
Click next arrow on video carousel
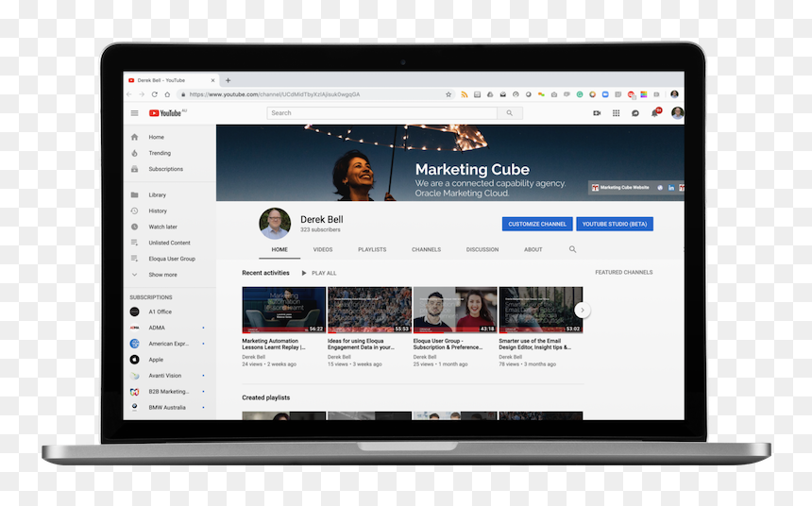pos(582,310)
